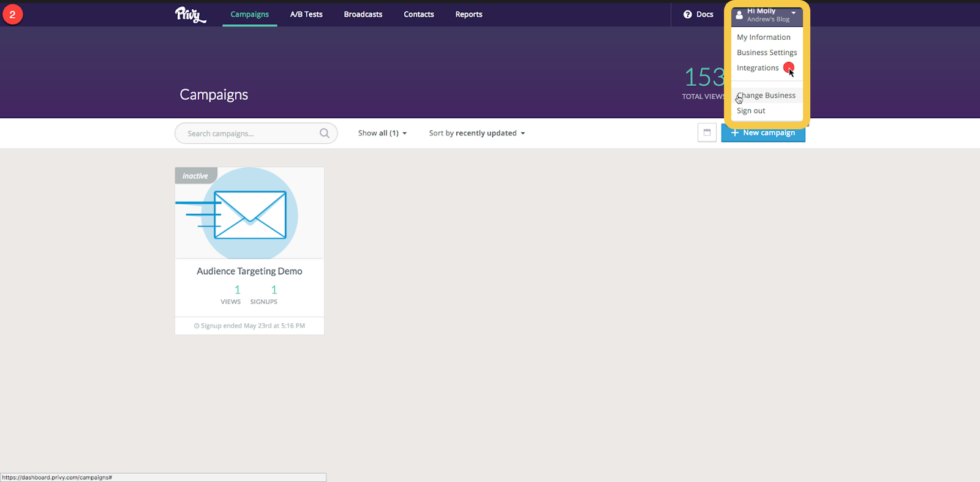Expand the Show all (1) filter
The height and width of the screenshot is (482, 980).
tap(382, 134)
